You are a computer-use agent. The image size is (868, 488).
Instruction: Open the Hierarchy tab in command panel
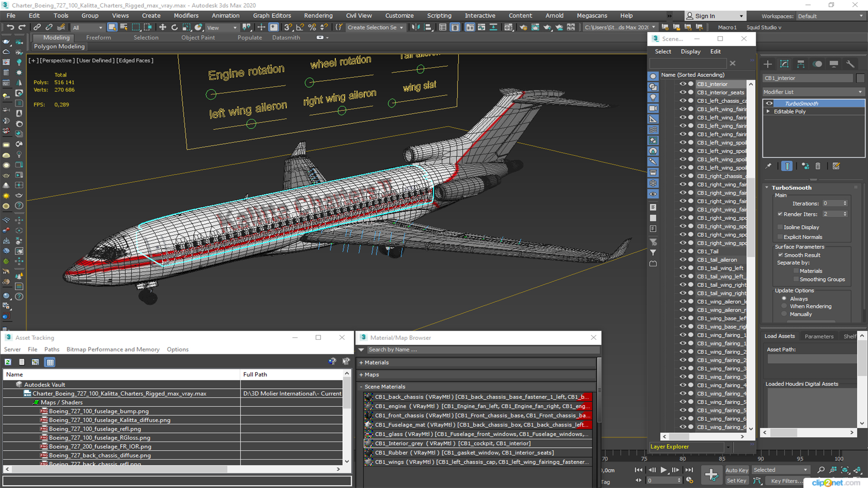pyautogui.click(x=801, y=64)
